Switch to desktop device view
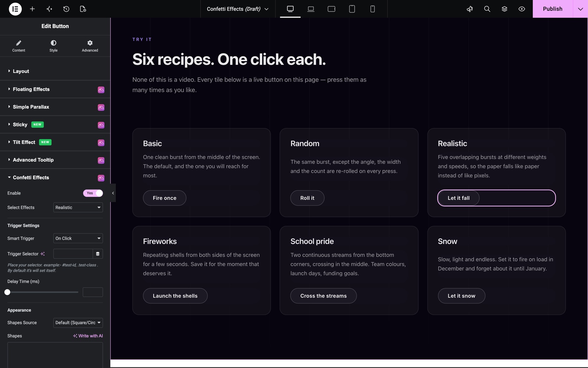This screenshot has height=368, width=588. 290,9
